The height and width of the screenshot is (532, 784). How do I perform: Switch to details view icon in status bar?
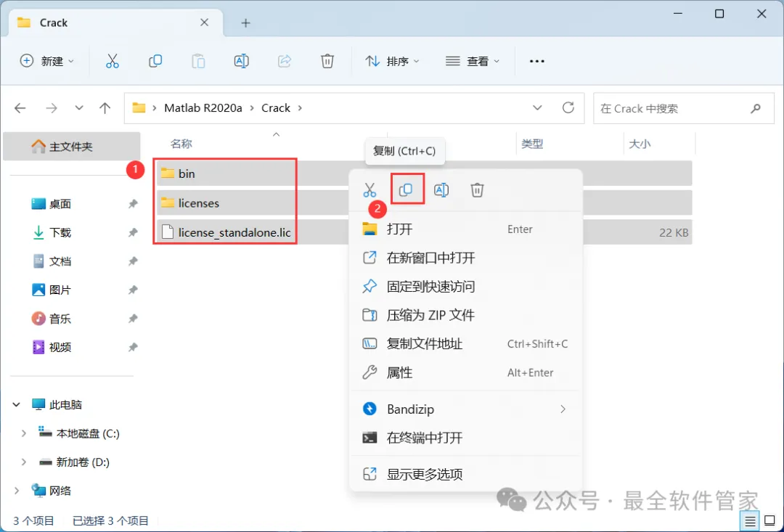point(750,522)
